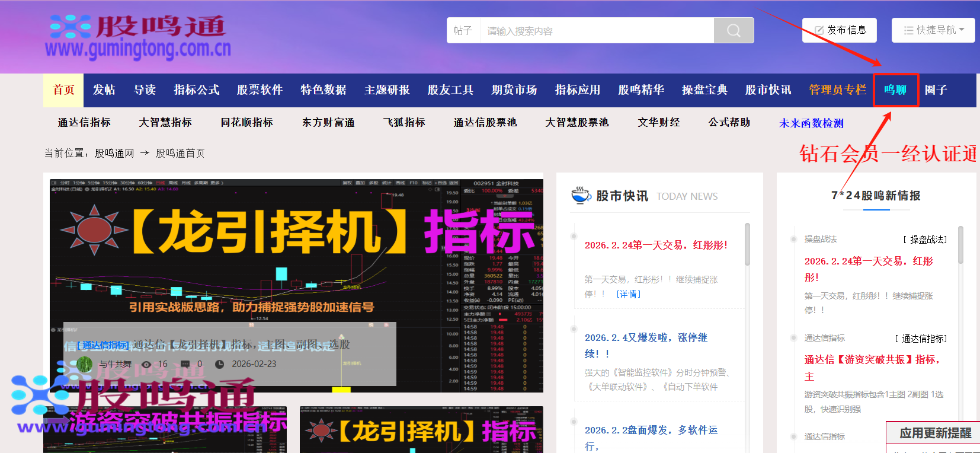Screen dimensions: 980x453
Task: Open the 快捷导航 dropdown
Action: click(x=933, y=30)
